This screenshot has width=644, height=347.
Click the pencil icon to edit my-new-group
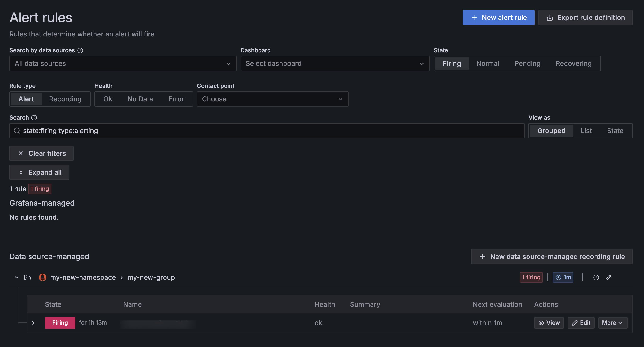tap(608, 277)
